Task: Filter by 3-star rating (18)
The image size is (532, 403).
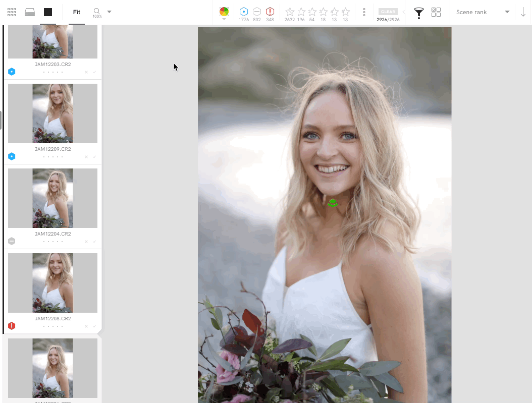Action: click(324, 12)
